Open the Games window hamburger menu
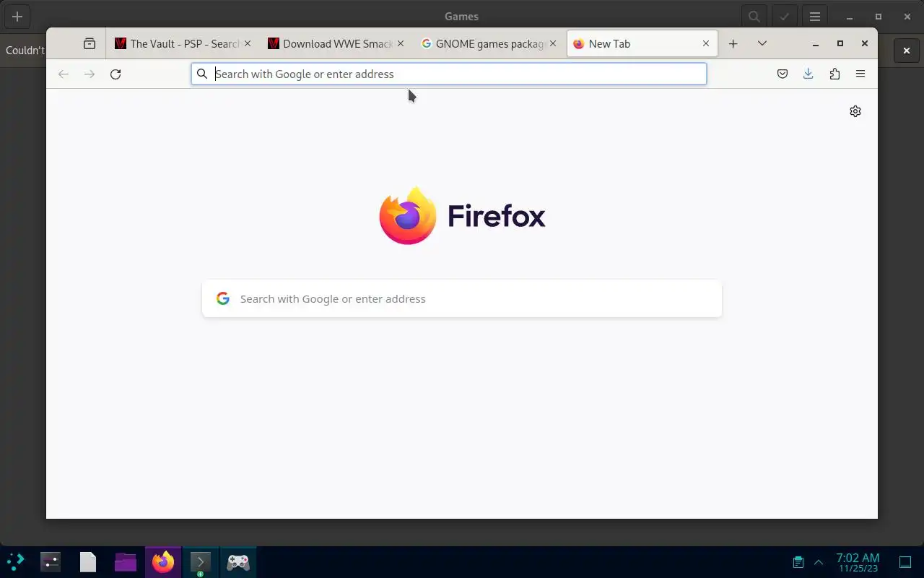Screen dimensions: 924x578 (814, 17)
